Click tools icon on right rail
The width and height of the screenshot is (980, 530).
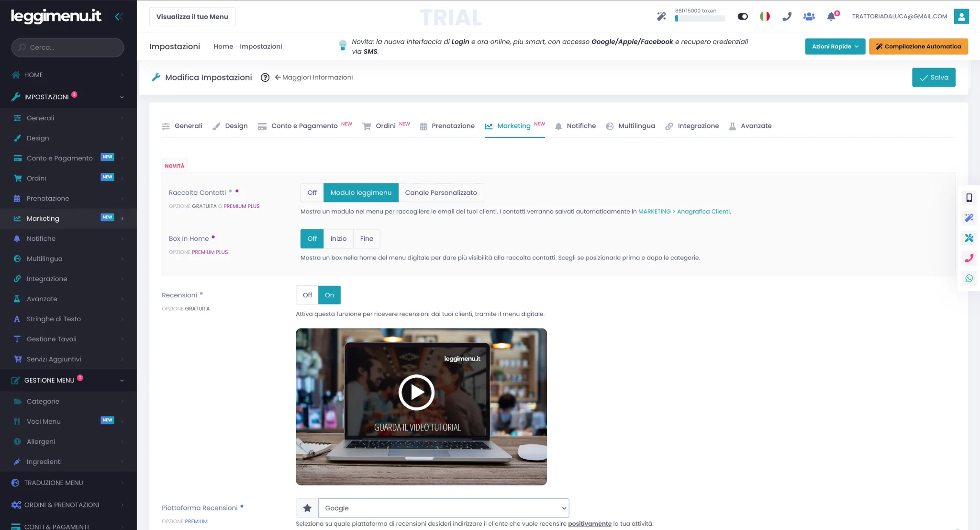(x=969, y=238)
